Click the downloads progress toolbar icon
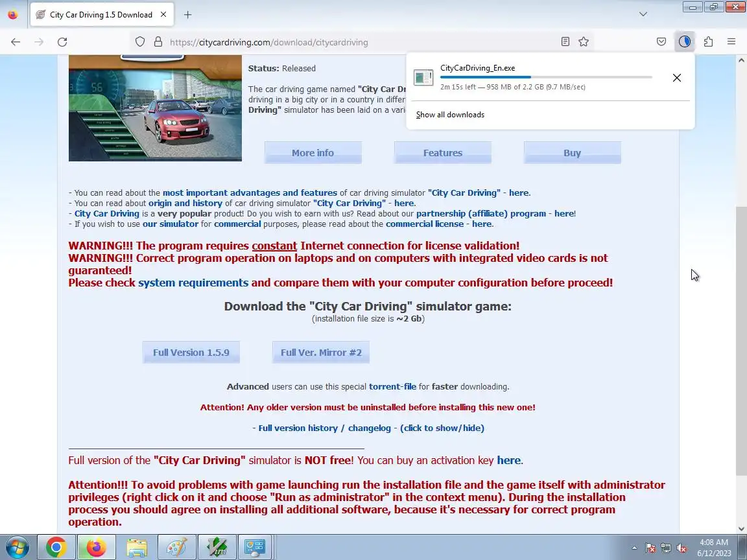747x560 pixels. [x=685, y=42]
